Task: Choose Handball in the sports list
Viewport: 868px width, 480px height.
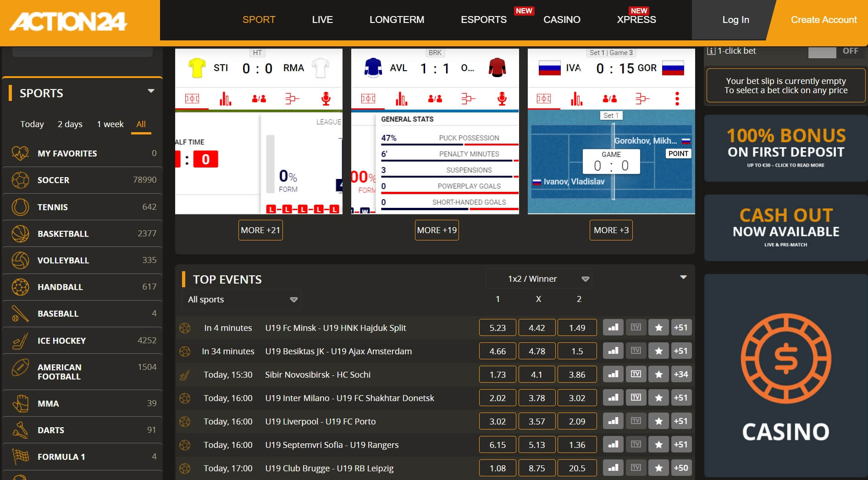Action: point(83,287)
